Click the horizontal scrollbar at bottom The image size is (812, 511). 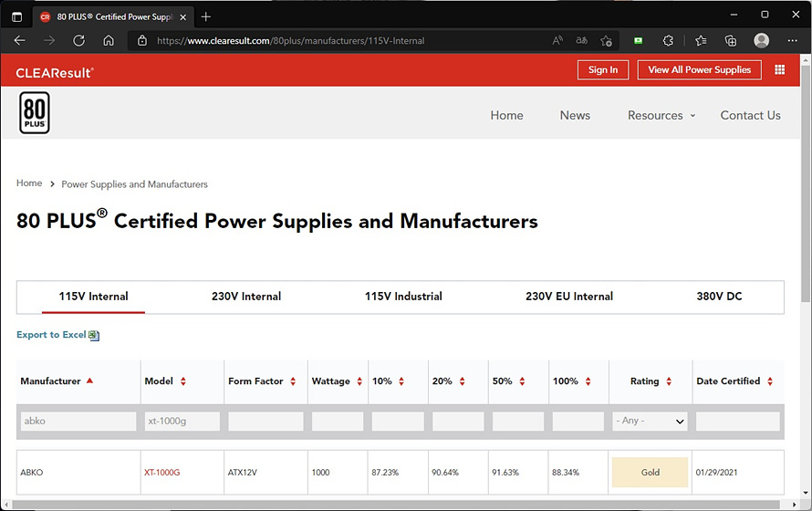(396, 505)
